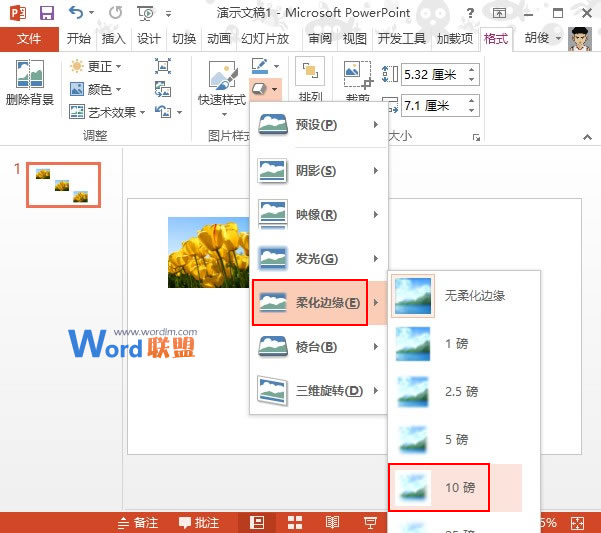
Task: Click the 批注 comments button in status bar
Action: [199, 523]
